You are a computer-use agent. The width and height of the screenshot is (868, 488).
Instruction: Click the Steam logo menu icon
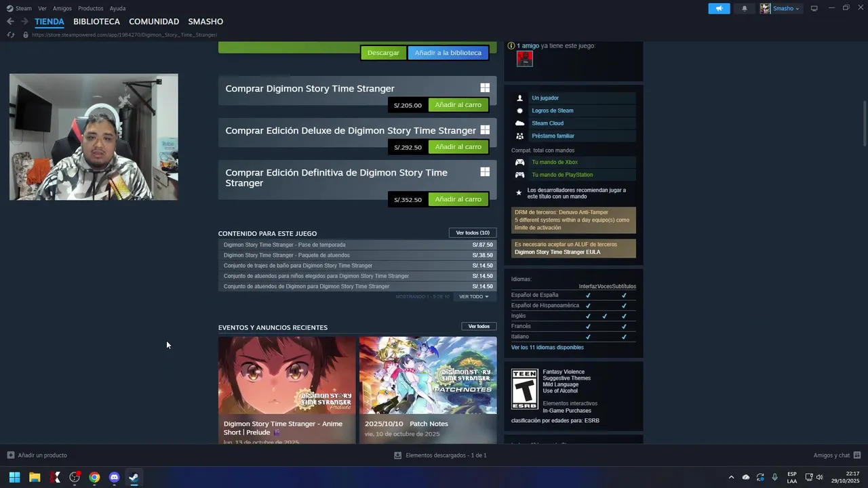click(9, 8)
